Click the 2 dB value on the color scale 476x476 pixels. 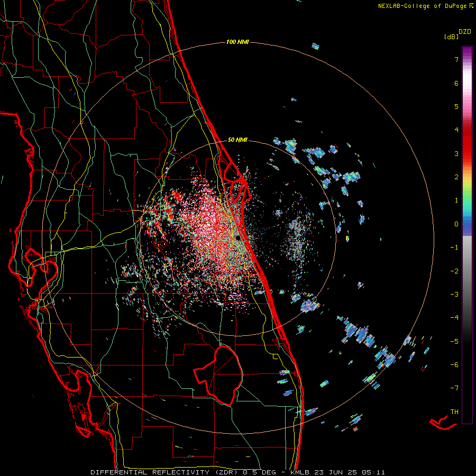[x=456, y=177]
